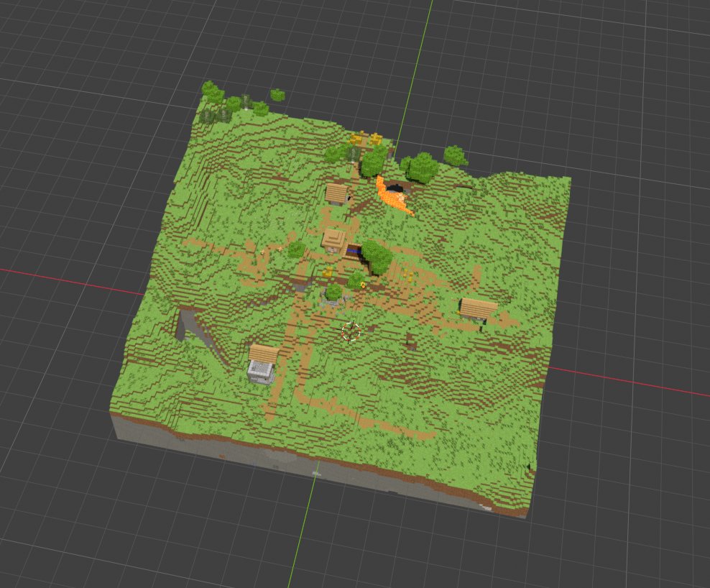
Task: Click the house with the stone forge
Action: tap(262, 364)
